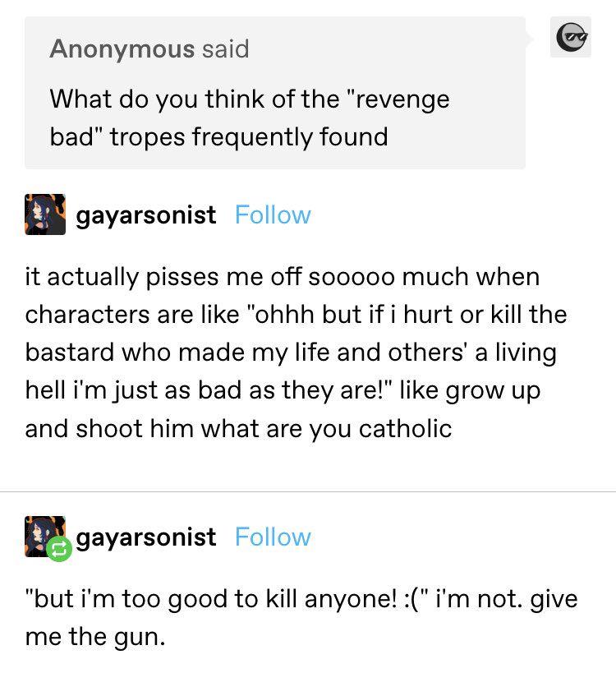The height and width of the screenshot is (673, 616).
Task: Click the "bastard who made my life" line
Action: point(291,353)
